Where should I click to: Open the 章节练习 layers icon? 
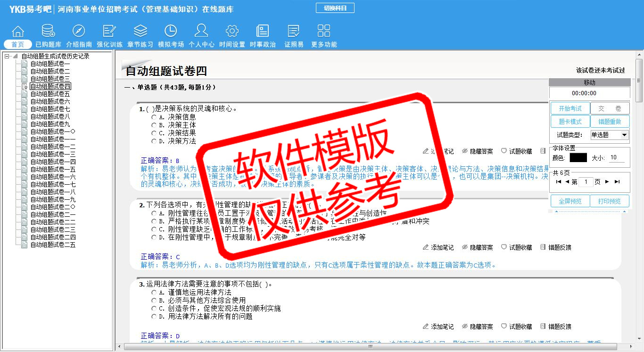(140, 32)
